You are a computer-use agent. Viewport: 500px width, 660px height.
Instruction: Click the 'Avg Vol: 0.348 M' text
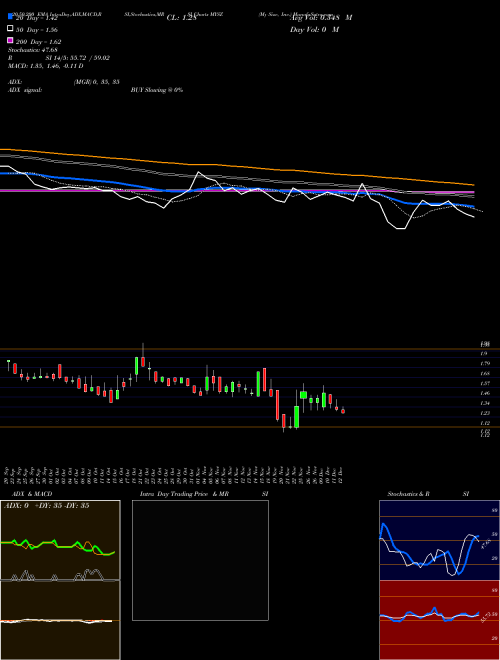click(x=321, y=18)
